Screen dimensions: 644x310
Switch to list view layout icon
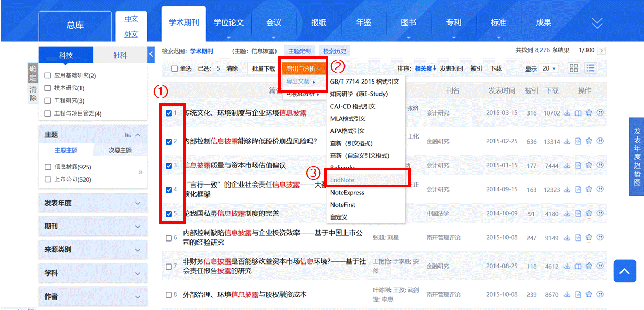[x=591, y=68]
